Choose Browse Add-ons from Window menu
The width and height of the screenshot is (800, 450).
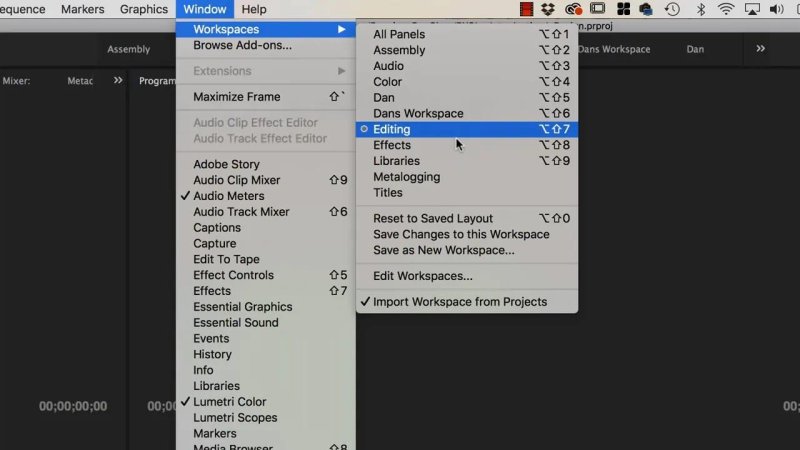coord(265,45)
